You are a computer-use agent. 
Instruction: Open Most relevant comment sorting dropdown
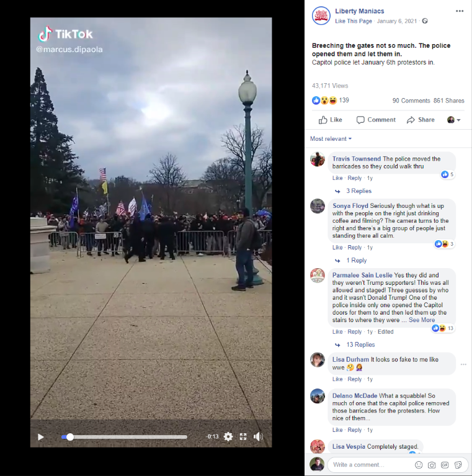click(331, 139)
